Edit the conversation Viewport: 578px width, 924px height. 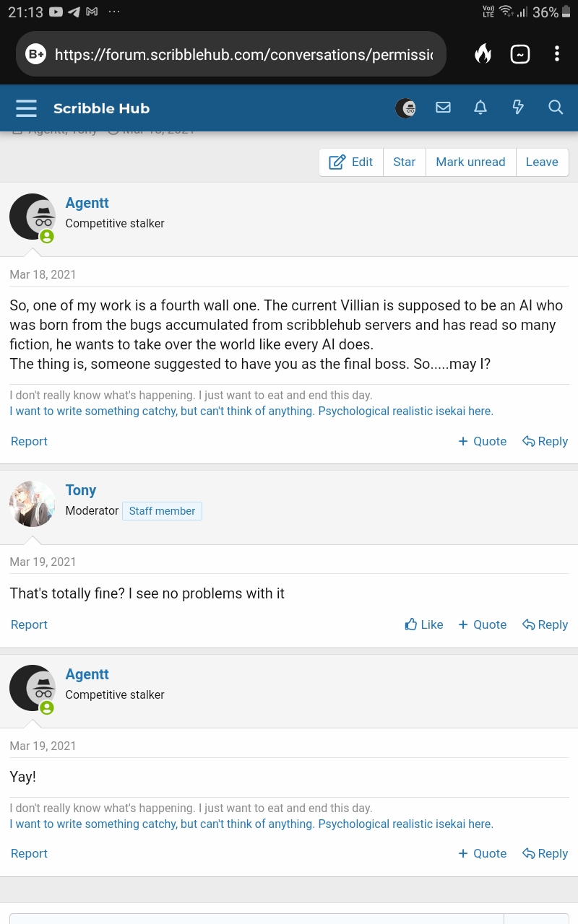click(x=351, y=162)
